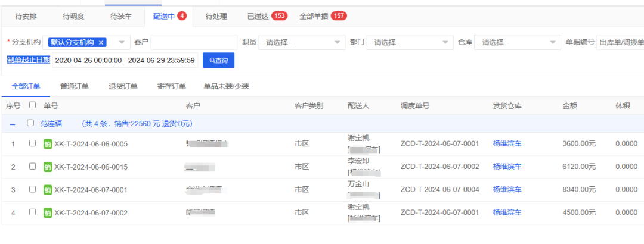The image size is (644, 244).
Task: Select the 范连福 group checkbox
Action: (x=30, y=123)
